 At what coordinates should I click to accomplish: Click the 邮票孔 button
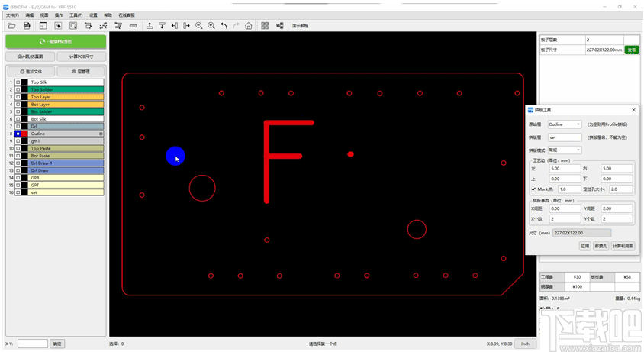point(601,246)
